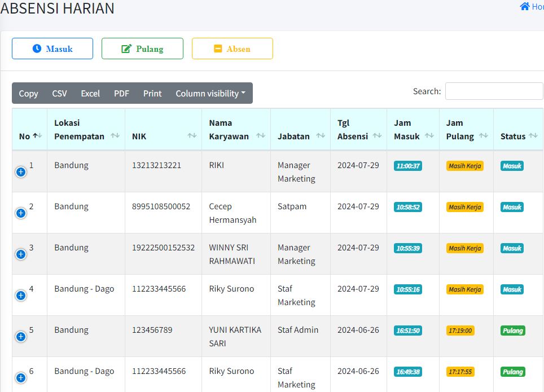Expand row 5 for YUNI KARTIKA SARI
This screenshot has width=544, height=392.
pyautogui.click(x=21, y=337)
